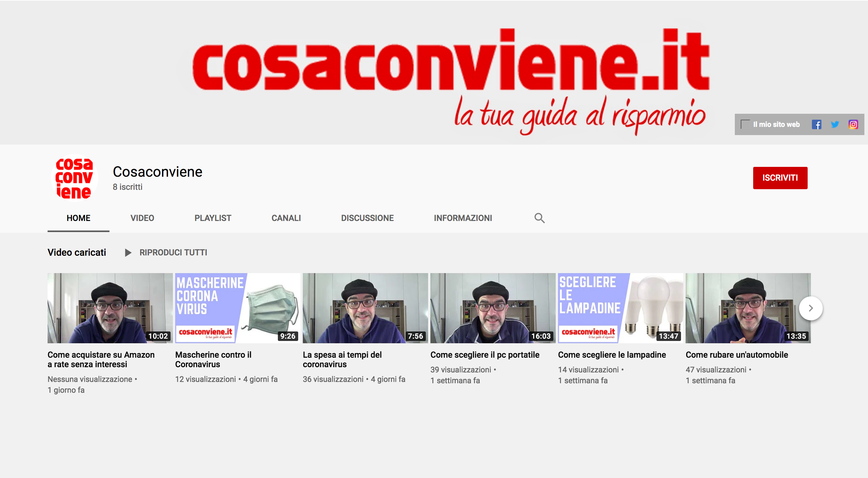Open the Instagram link icon
868x478 pixels.
853,125
